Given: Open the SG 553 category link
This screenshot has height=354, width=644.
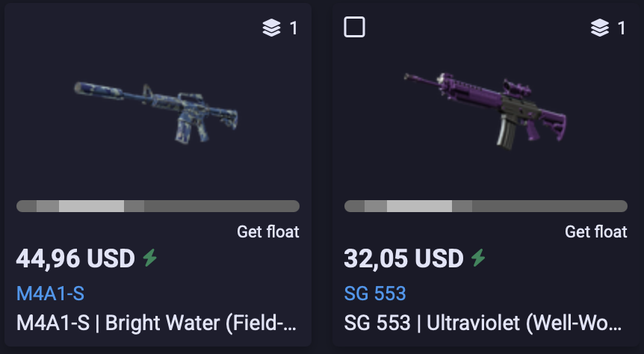Looking at the screenshot, I should coord(375,294).
